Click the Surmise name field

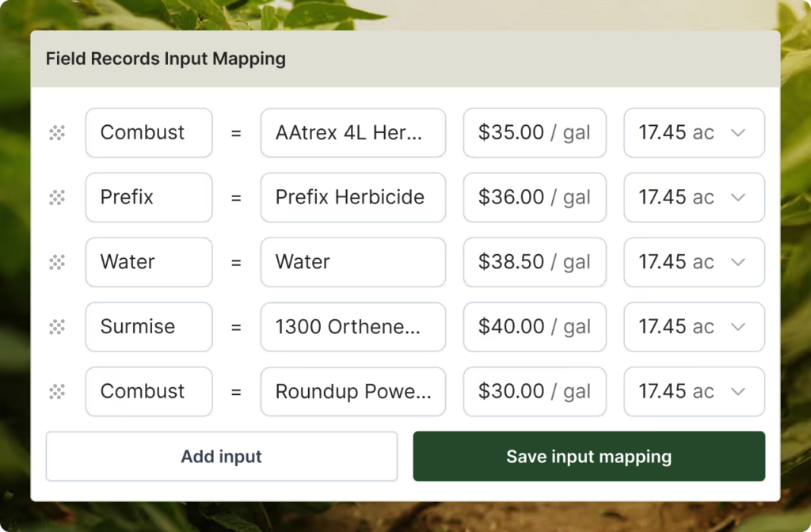[x=149, y=327]
